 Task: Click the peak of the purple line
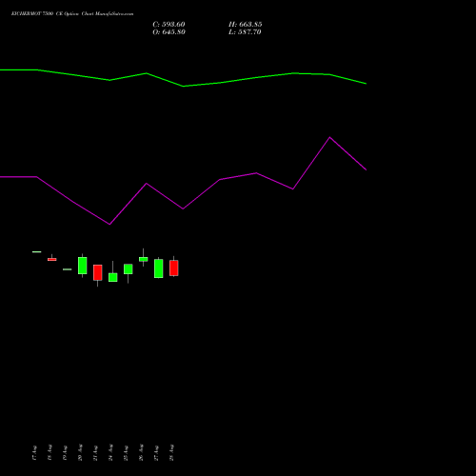329,137
